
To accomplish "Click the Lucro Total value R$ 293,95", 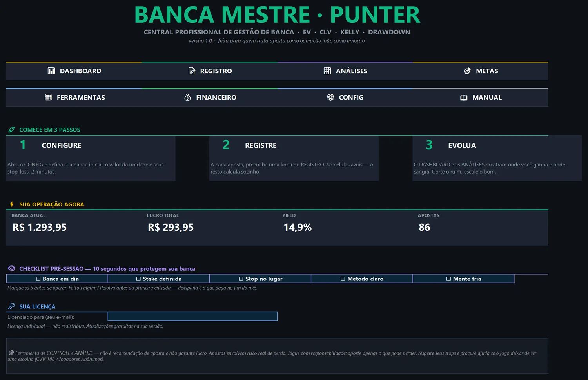I will pyautogui.click(x=171, y=227).
